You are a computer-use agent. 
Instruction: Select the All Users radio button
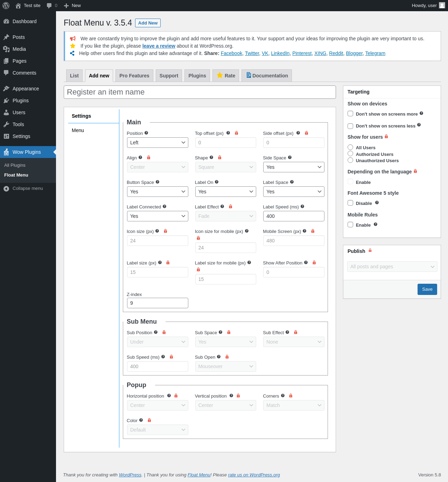(x=350, y=147)
